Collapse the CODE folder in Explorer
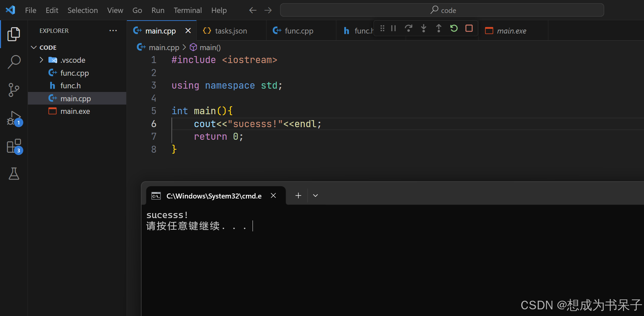This screenshot has height=316, width=644. [x=34, y=47]
